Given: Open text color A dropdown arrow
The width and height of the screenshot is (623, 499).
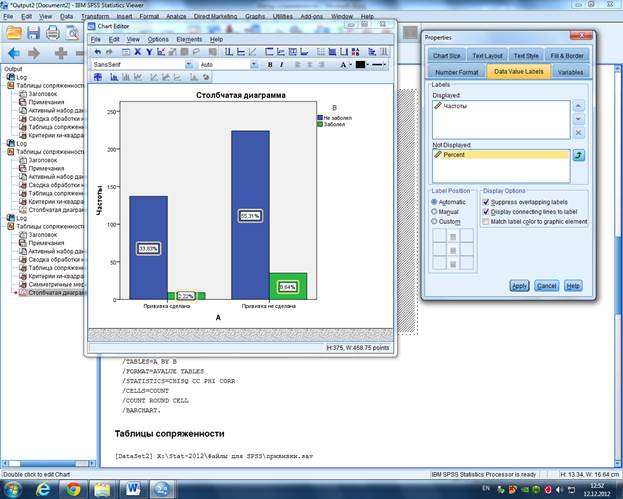Looking at the screenshot, I should pos(350,64).
